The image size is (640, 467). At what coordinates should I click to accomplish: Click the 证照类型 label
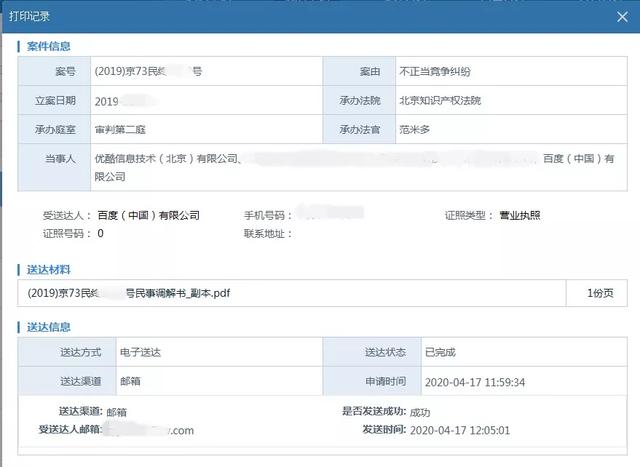pyautogui.click(x=469, y=215)
